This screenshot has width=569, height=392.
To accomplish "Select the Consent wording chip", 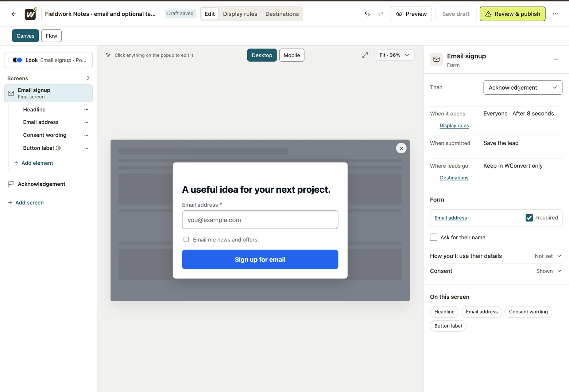I will click(x=528, y=312).
